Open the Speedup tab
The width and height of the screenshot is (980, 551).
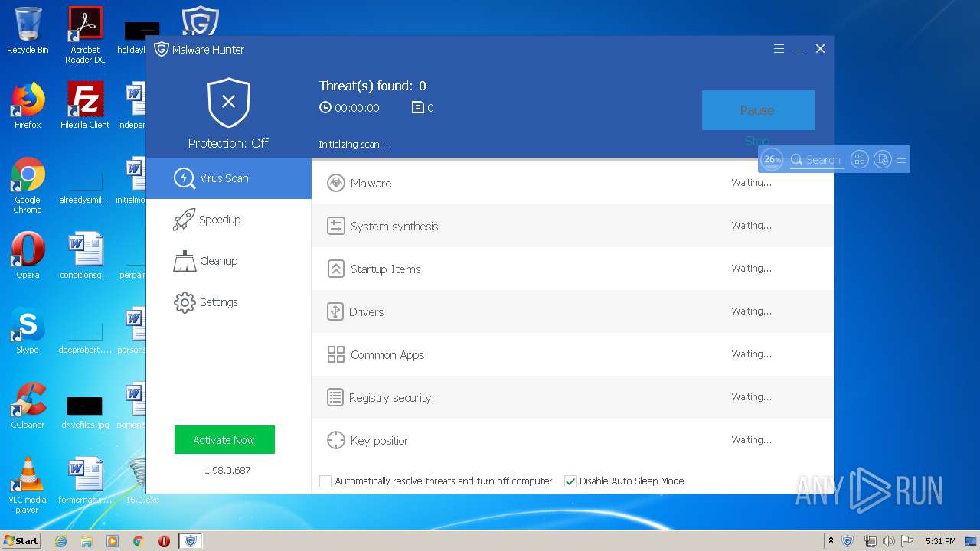[228, 220]
